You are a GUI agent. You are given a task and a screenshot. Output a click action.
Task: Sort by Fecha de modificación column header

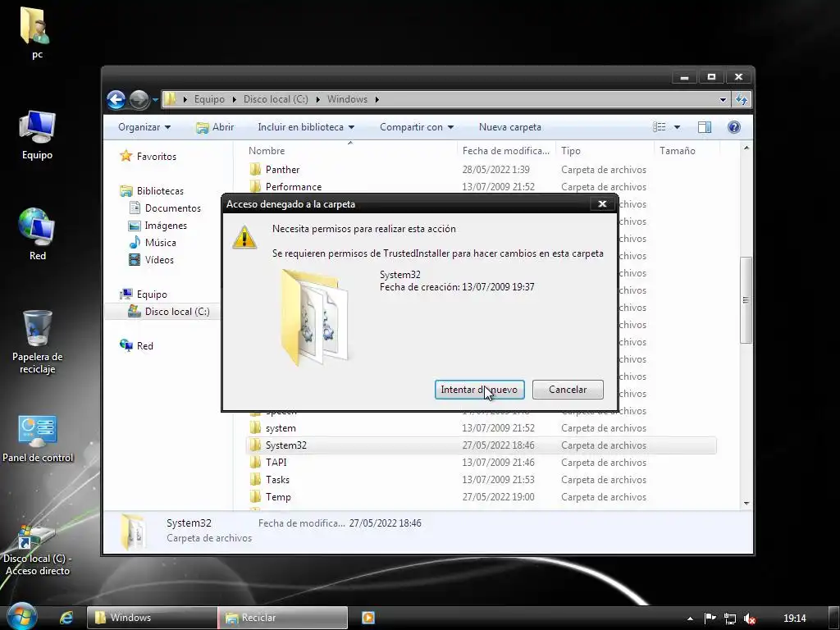tap(506, 151)
